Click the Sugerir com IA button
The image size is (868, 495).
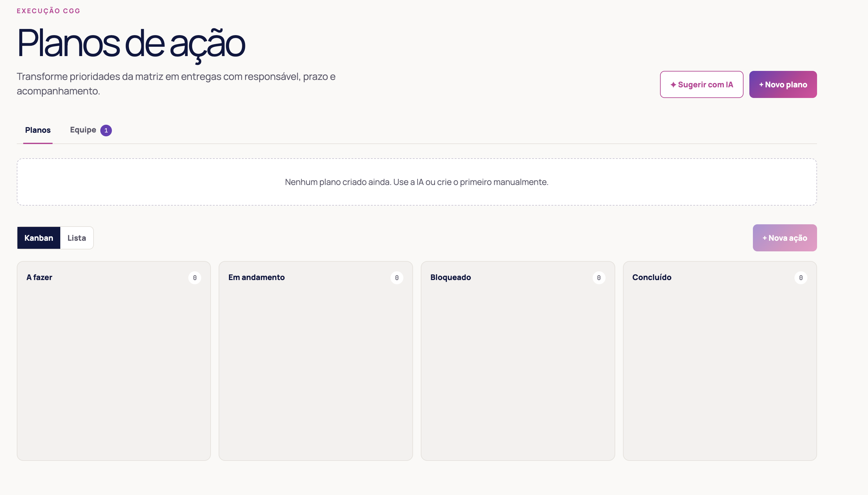(x=701, y=84)
